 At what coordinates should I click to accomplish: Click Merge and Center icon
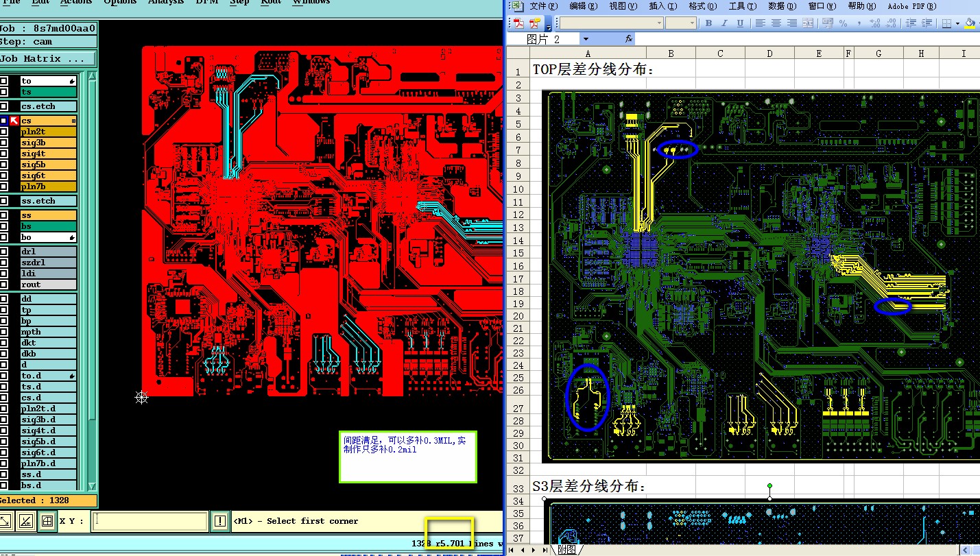pyautogui.click(x=808, y=23)
